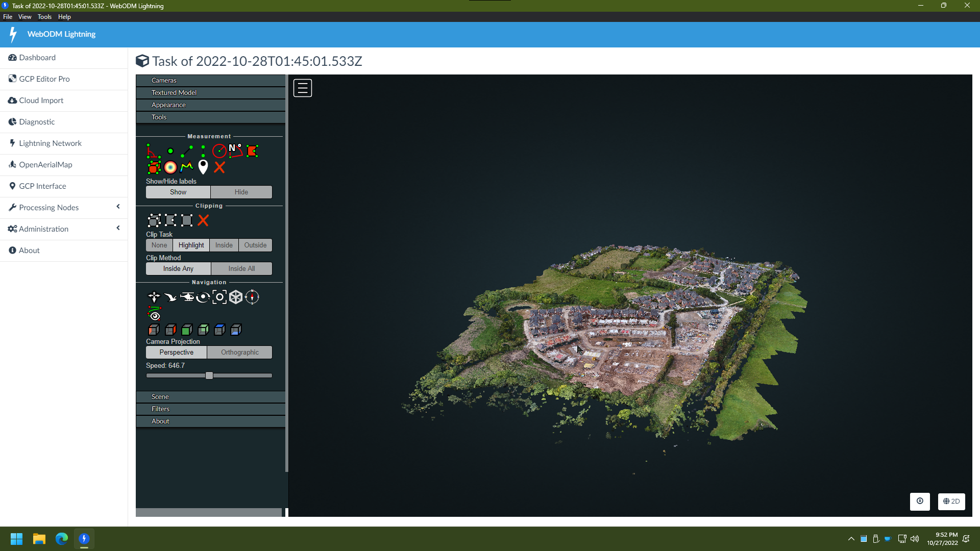Switch the viewer to 2D mode
This screenshot has height=551, width=980.
pos(951,502)
